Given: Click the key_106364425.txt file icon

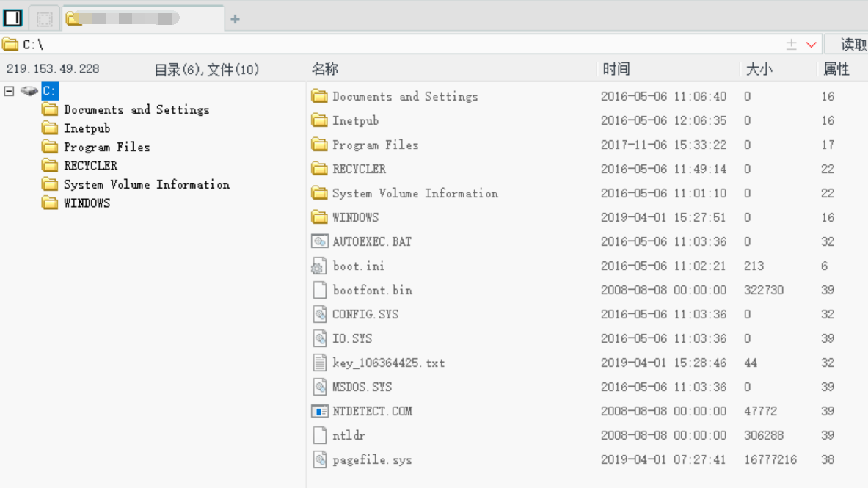Looking at the screenshot, I should pyautogui.click(x=319, y=363).
